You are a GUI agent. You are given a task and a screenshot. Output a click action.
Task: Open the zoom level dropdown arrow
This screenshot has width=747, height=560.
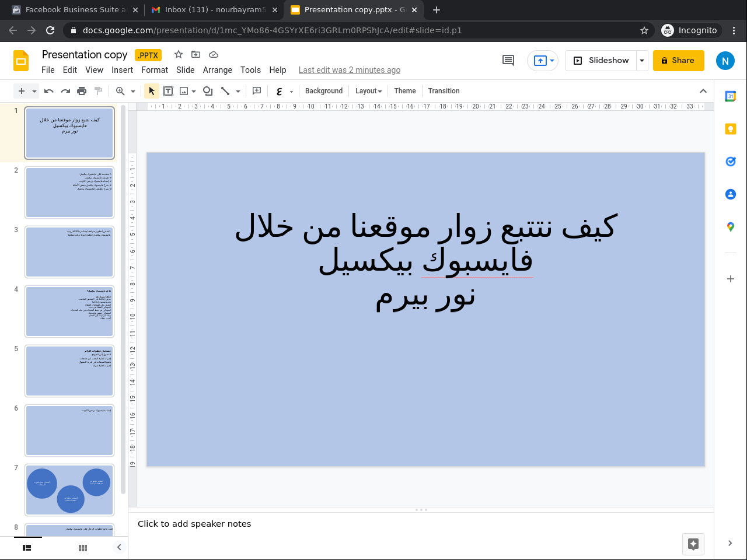click(x=133, y=92)
